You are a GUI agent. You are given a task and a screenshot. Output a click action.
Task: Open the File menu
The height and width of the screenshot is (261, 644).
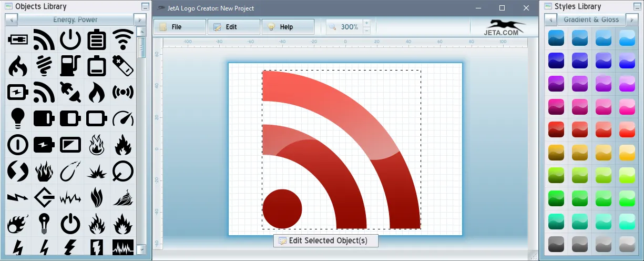[179, 27]
